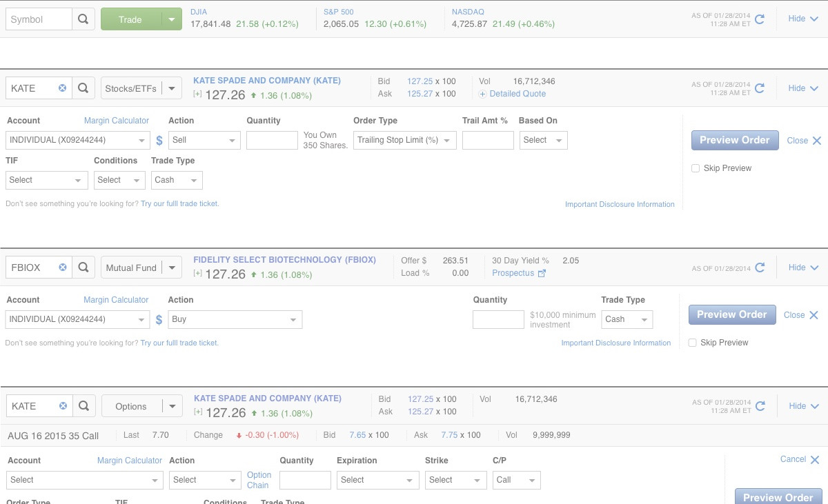Open the Trailing Stop Limit (%) order type dropdown
Image resolution: width=828 pixels, height=504 pixels.
[x=405, y=140]
